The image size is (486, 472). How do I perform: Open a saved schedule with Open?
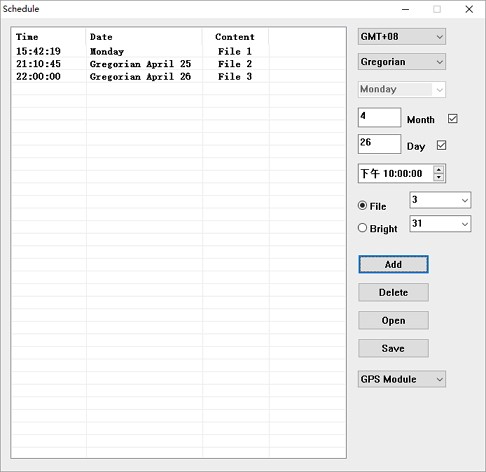(x=393, y=320)
